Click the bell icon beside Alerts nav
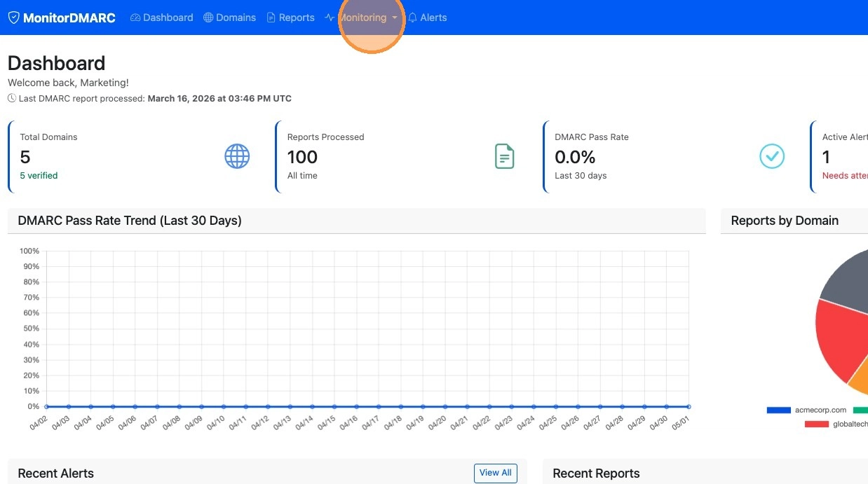This screenshot has width=868, height=484. (x=413, y=18)
